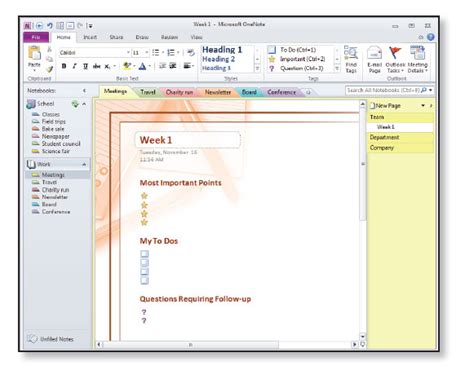This screenshot has height=379, width=474.
Task: Collapse the Notebooks navigation pane
Action: coord(84,91)
